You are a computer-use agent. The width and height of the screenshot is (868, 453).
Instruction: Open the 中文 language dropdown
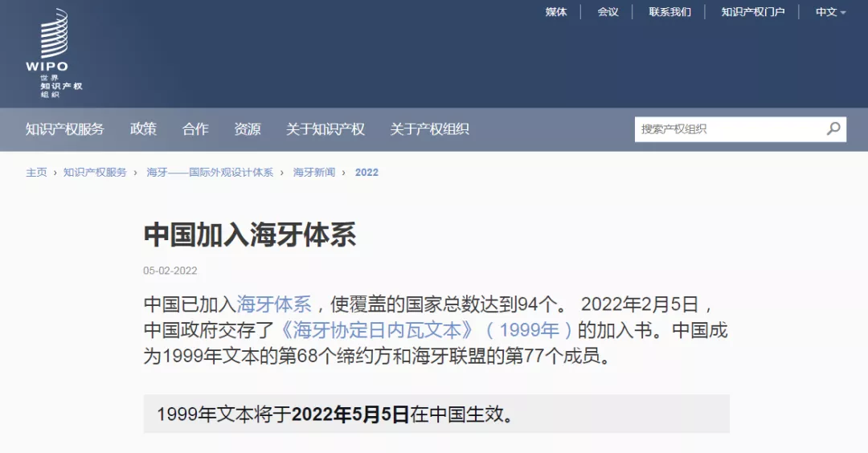pyautogui.click(x=830, y=12)
